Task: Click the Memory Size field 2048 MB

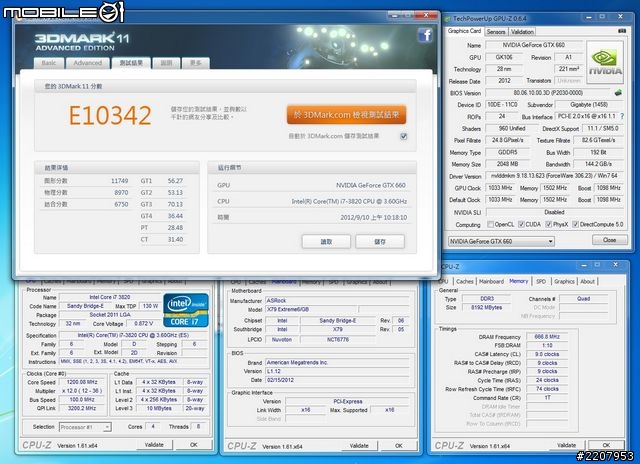Action: point(507,164)
